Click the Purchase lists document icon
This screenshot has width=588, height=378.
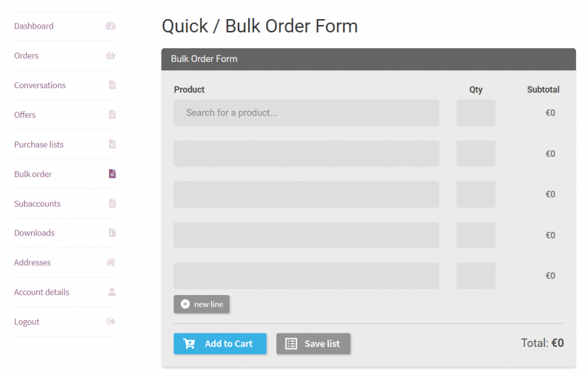point(112,144)
